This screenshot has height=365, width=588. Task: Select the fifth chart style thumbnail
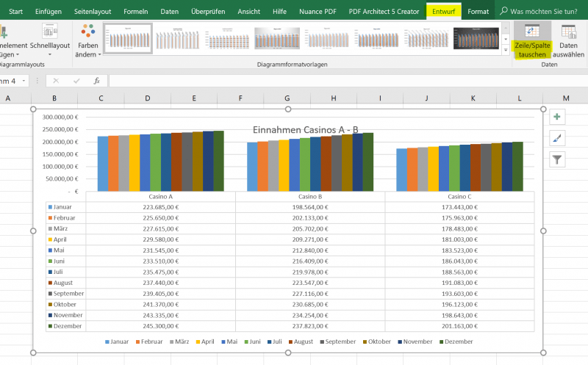pos(326,39)
